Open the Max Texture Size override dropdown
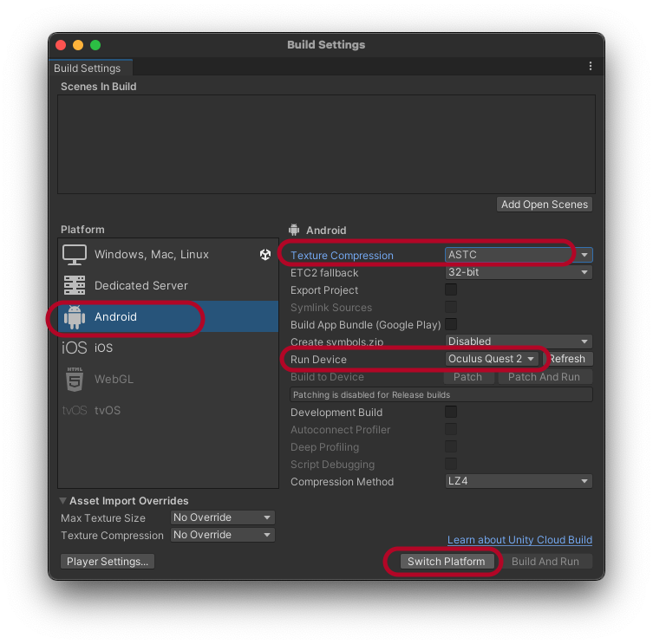The image size is (653, 644). 222,517
